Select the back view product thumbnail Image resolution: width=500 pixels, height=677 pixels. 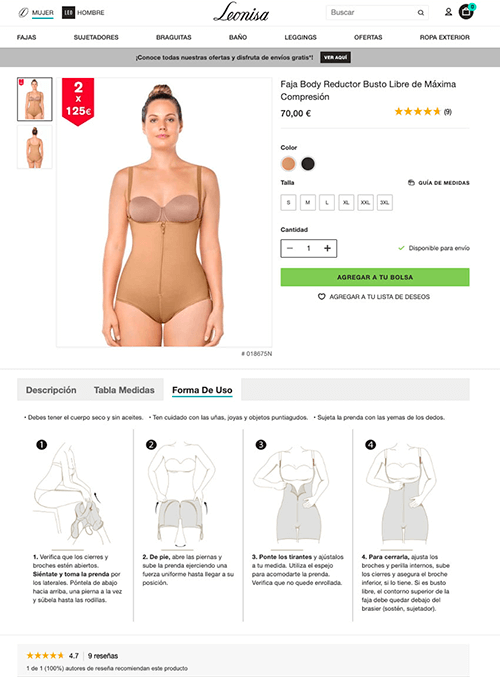[x=35, y=147]
